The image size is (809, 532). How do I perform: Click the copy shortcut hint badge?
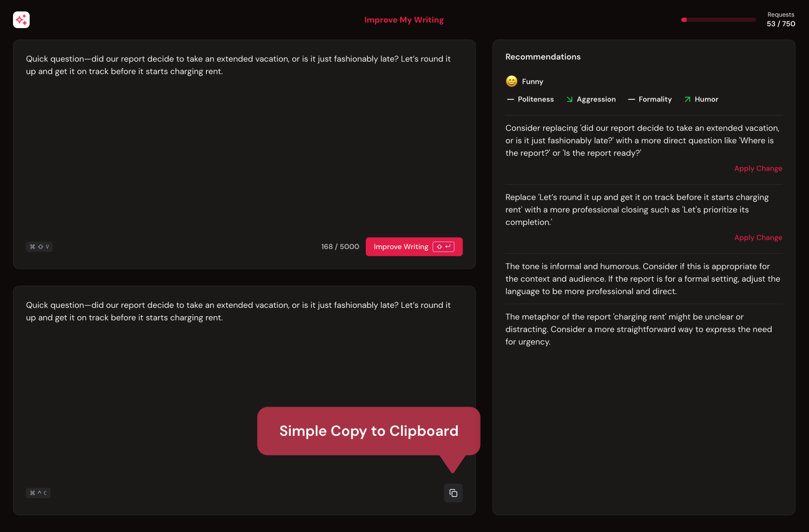38,493
